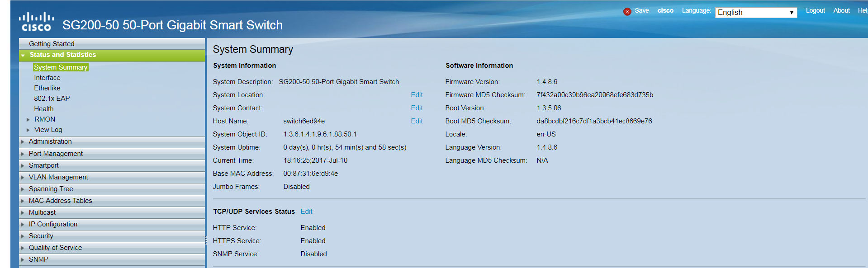Click the HTTPS Service Enabled value
This screenshot has width=868, height=268.
(313, 241)
